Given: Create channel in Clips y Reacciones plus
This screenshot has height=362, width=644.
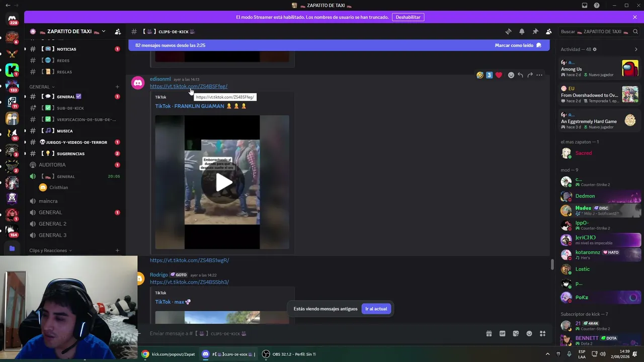Looking at the screenshot, I should click(117, 250).
